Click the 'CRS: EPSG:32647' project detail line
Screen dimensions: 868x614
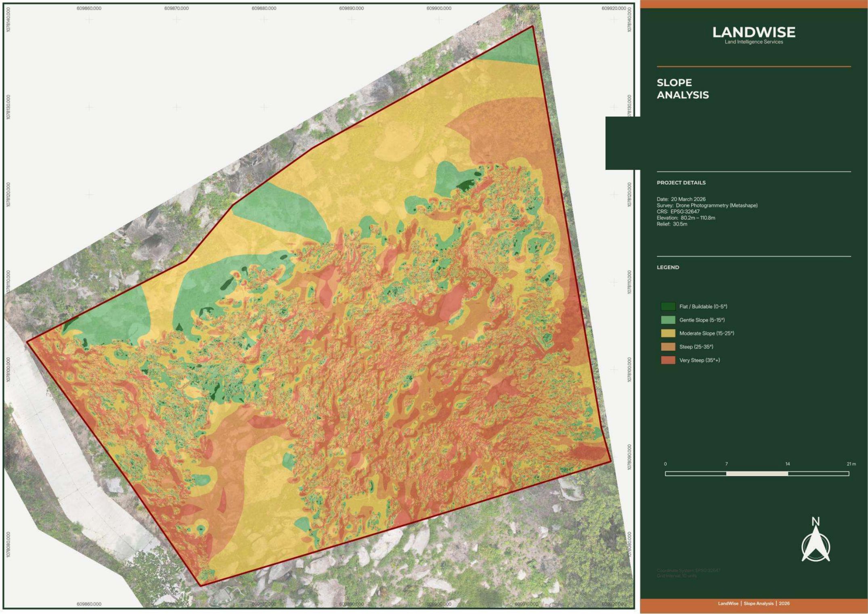(x=678, y=212)
